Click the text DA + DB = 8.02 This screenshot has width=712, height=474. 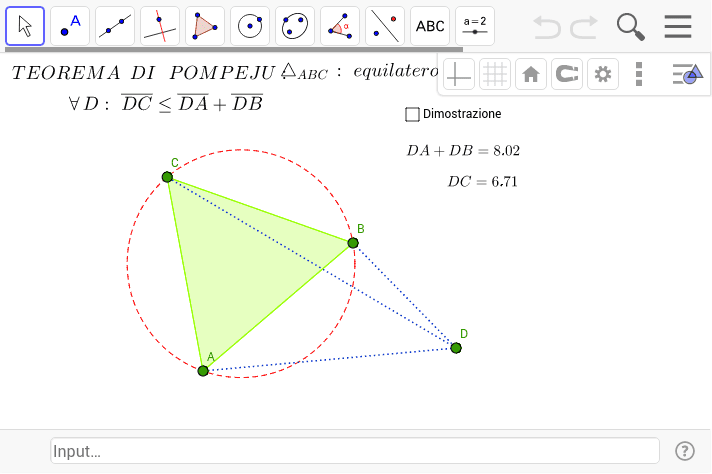[463, 150]
